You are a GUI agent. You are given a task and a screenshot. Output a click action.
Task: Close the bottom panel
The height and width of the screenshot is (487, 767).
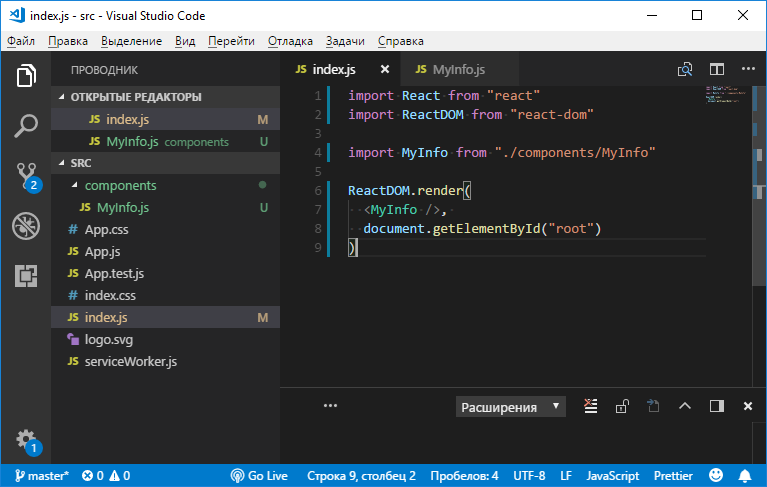[748, 406]
